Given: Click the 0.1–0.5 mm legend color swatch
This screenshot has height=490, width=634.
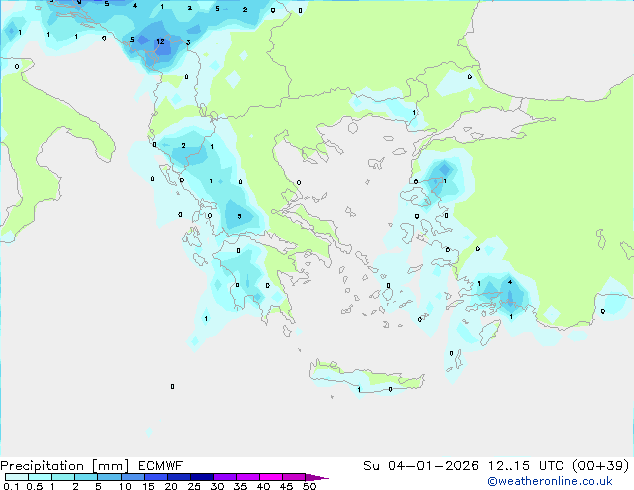Looking at the screenshot, I should pyautogui.click(x=17, y=477).
